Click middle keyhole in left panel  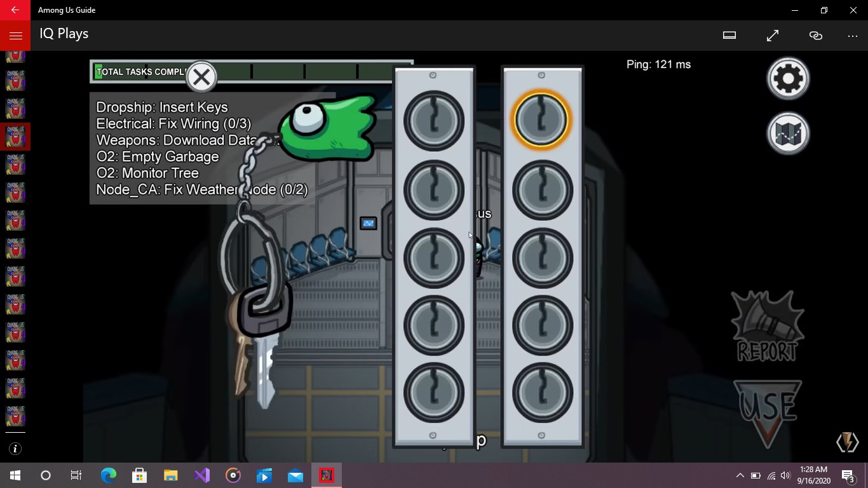434,258
